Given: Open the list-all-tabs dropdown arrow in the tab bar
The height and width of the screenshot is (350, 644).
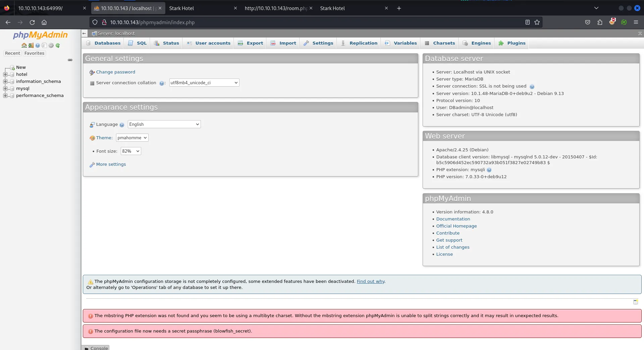Looking at the screenshot, I should [x=596, y=8].
